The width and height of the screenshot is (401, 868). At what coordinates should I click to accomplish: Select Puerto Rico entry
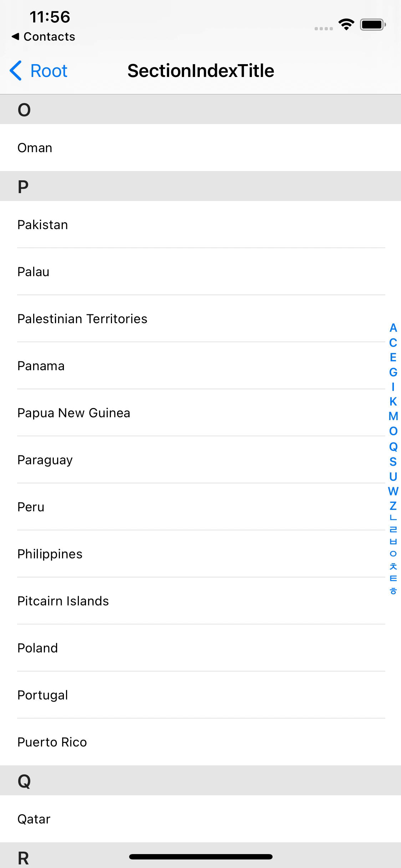[200, 742]
